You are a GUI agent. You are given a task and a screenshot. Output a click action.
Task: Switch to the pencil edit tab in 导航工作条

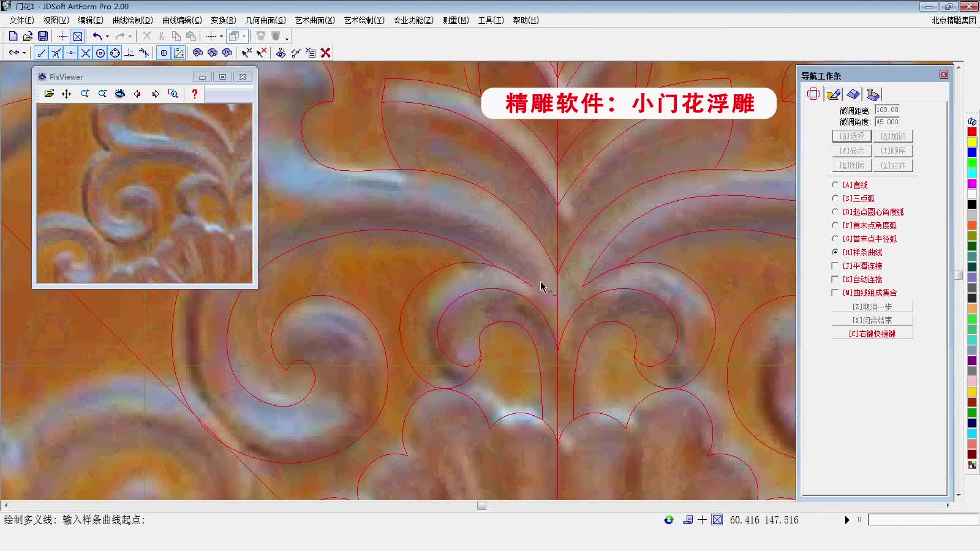(833, 94)
